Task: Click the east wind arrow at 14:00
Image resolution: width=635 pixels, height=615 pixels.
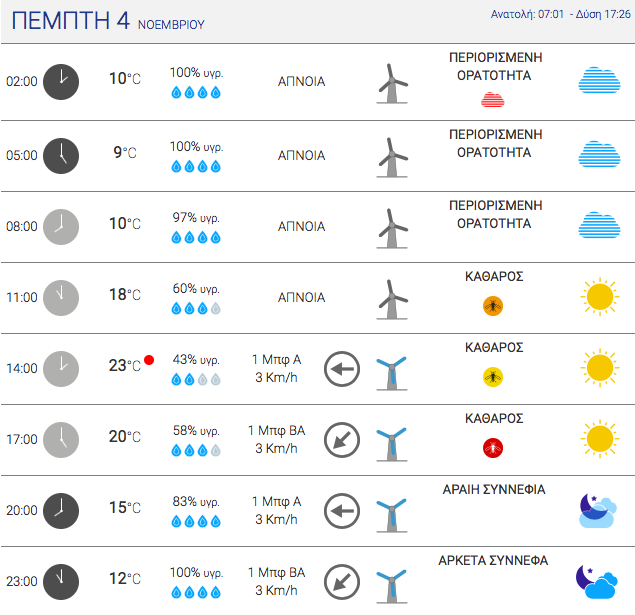Action: coord(342,369)
